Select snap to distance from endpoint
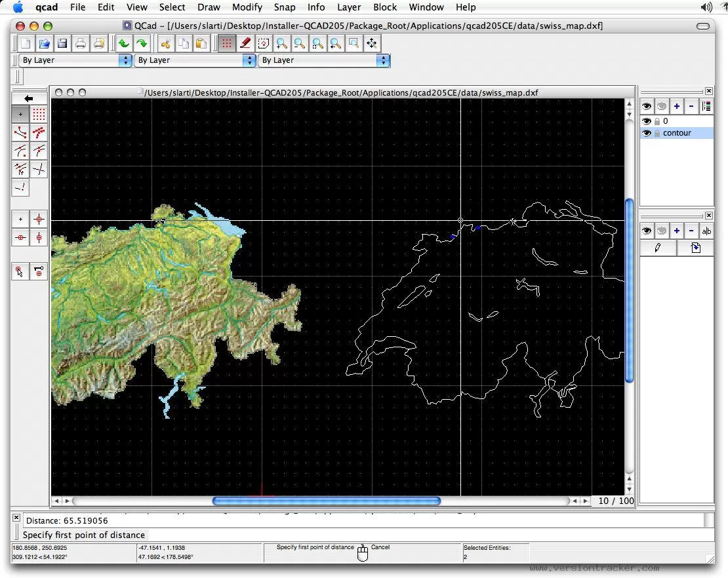Viewport: 728px width, 578px height. pos(20,169)
